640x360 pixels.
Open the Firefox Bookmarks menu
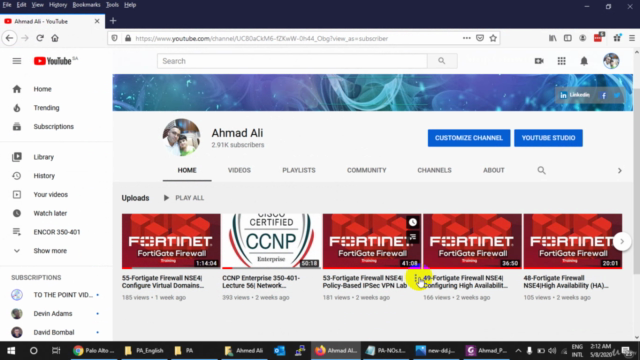(86, 5)
